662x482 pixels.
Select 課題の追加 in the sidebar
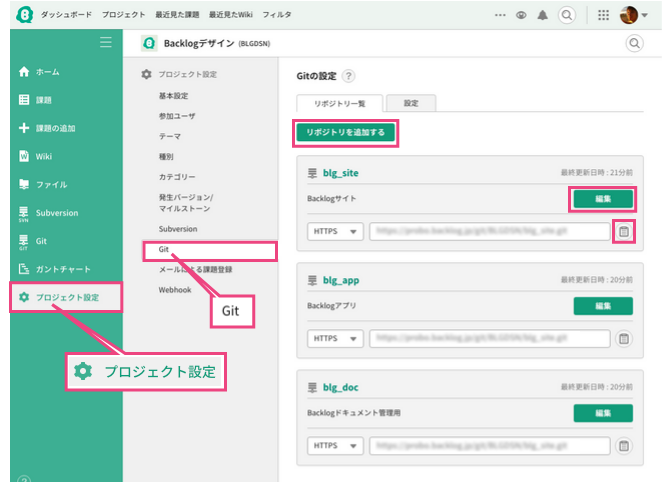click(x=47, y=128)
